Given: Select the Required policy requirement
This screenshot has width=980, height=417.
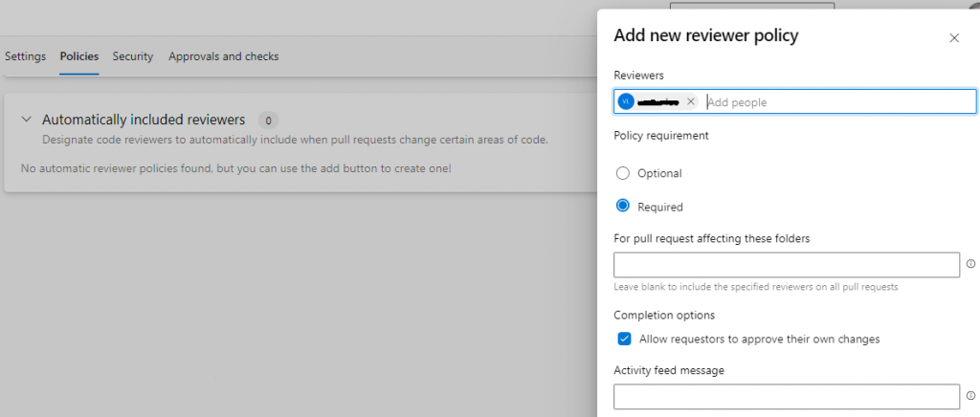Looking at the screenshot, I should (623, 206).
